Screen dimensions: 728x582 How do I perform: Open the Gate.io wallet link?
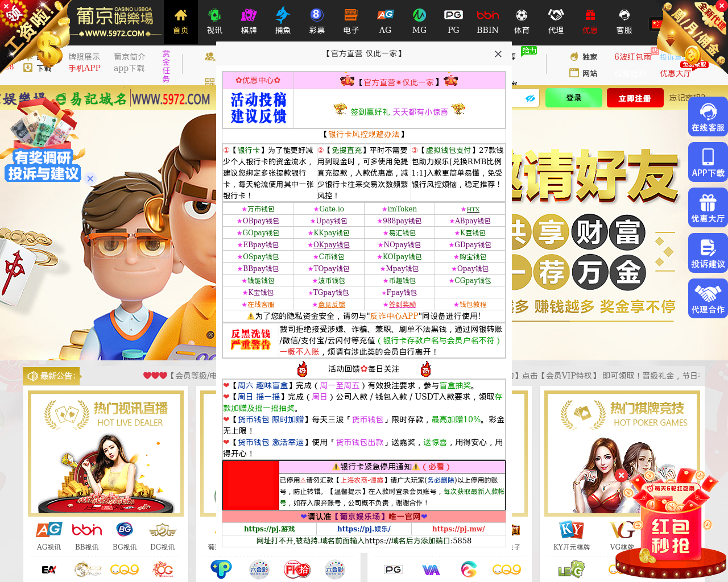pyautogui.click(x=329, y=209)
